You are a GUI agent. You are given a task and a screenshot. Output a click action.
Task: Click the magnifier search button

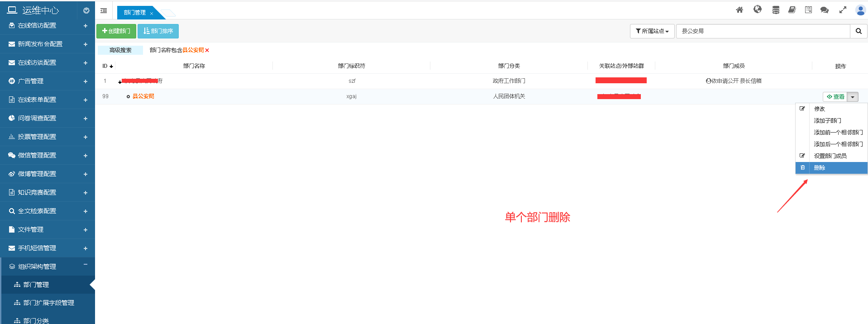pos(858,31)
